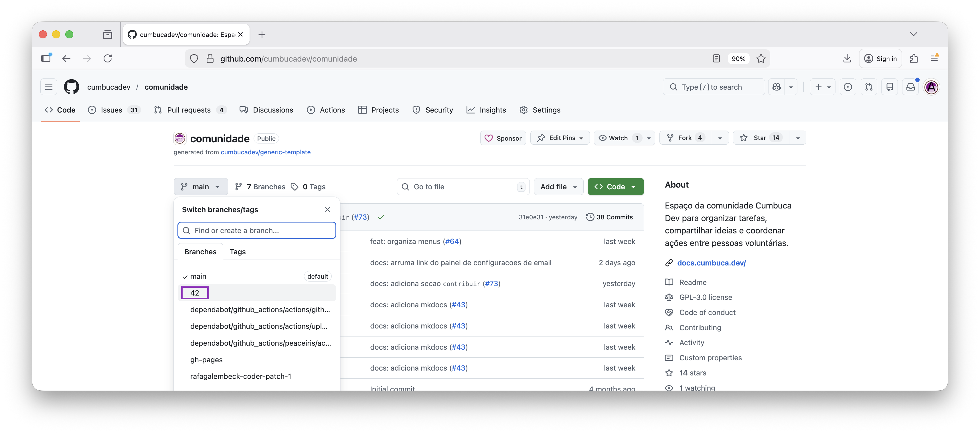Screen dimensions: 980x433
Task: Open the Projects tab
Action: [379, 110]
